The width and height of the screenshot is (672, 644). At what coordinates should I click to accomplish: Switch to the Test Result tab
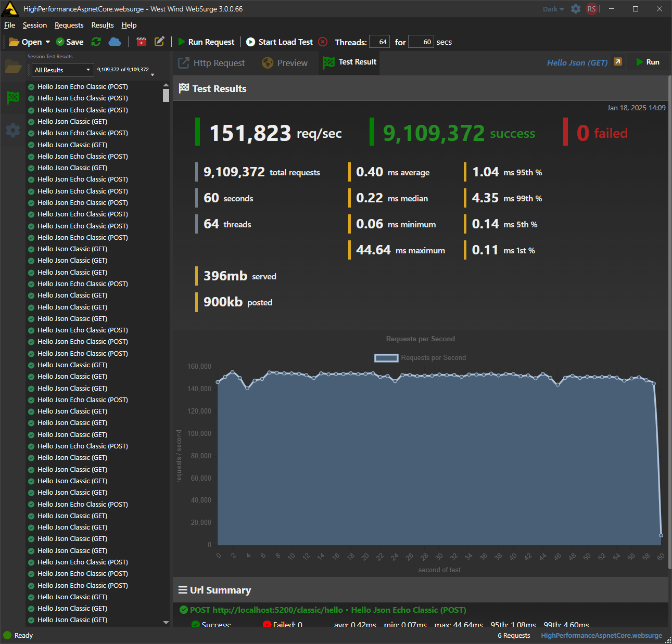pyautogui.click(x=349, y=62)
